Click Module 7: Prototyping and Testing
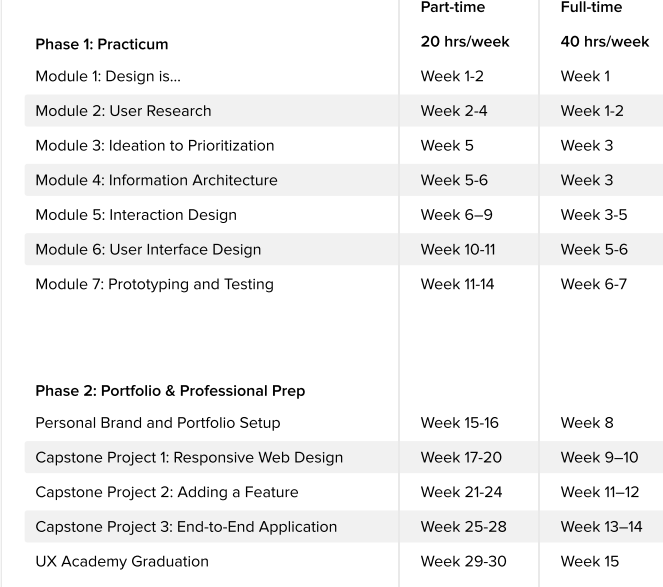Viewport: 663px width, 587px height. [154, 284]
